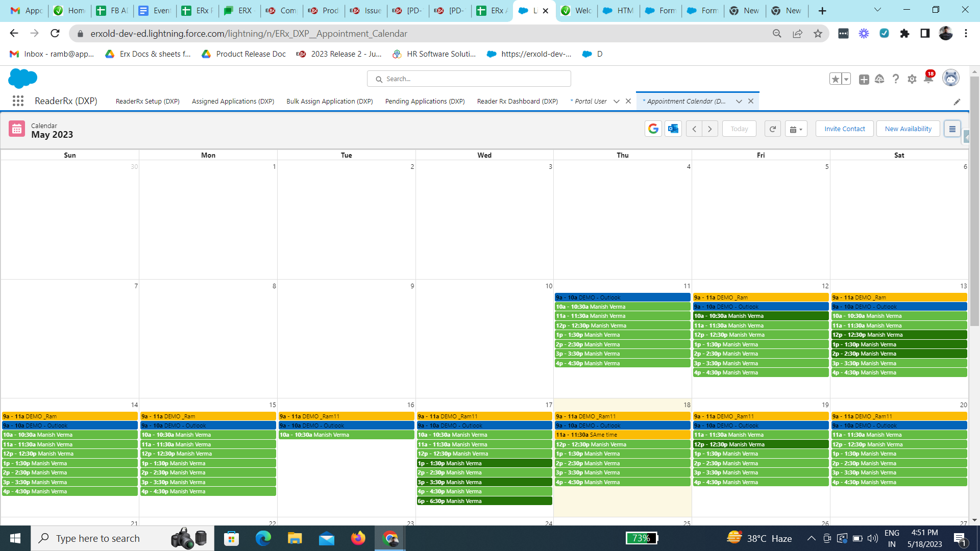Toggle favorite star for this page
The width and height of the screenshot is (980, 551).
(836, 79)
